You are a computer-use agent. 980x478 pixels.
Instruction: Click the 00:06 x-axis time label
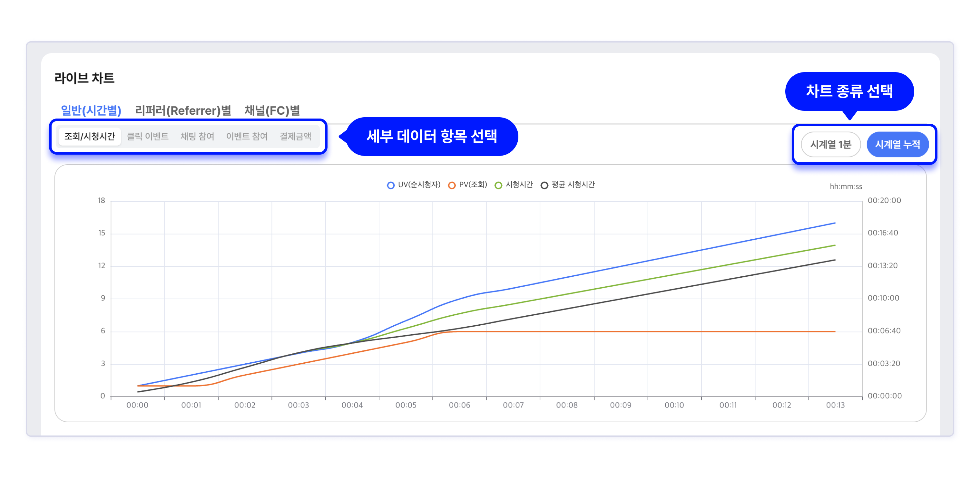(x=459, y=405)
